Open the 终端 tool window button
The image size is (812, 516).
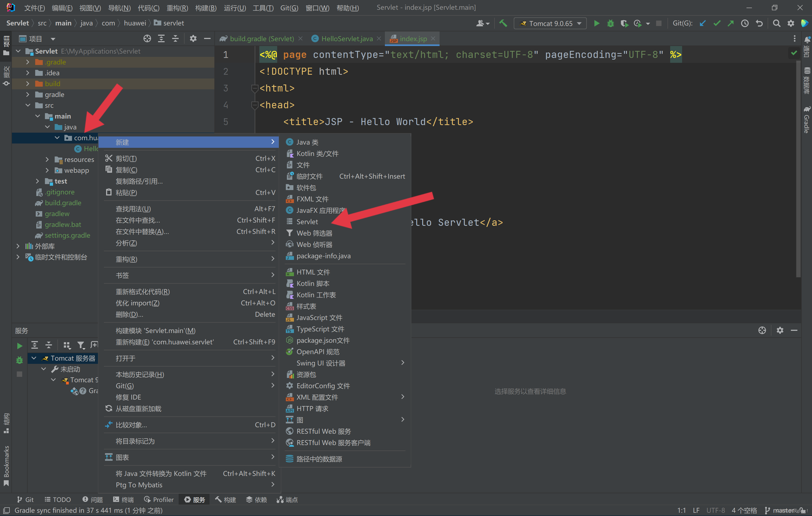pos(123,499)
